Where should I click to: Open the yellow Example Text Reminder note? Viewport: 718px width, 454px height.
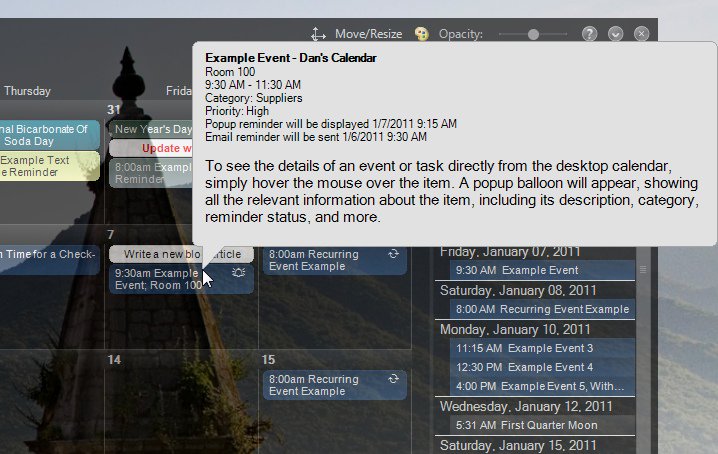pyautogui.click(x=49, y=166)
